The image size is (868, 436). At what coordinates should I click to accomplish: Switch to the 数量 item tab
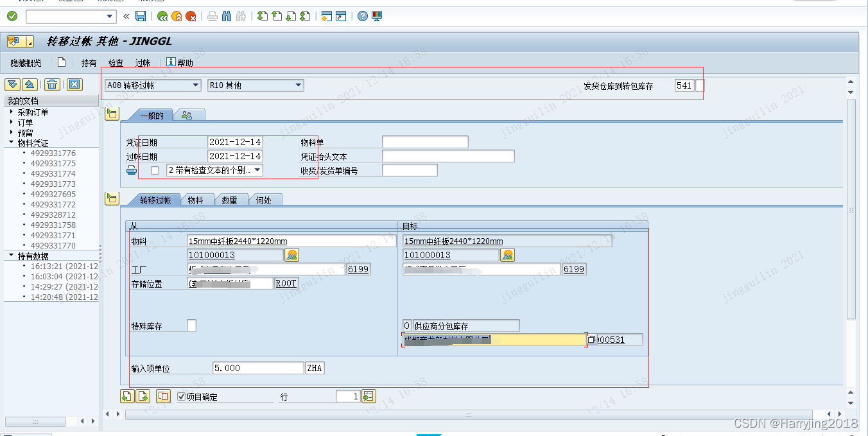pos(230,200)
